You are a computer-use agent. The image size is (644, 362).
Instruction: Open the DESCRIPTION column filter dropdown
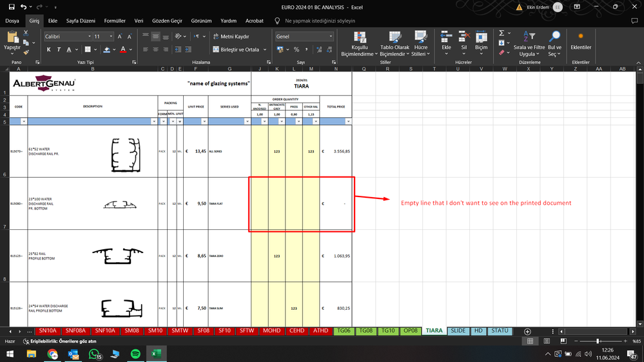[x=154, y=122]
